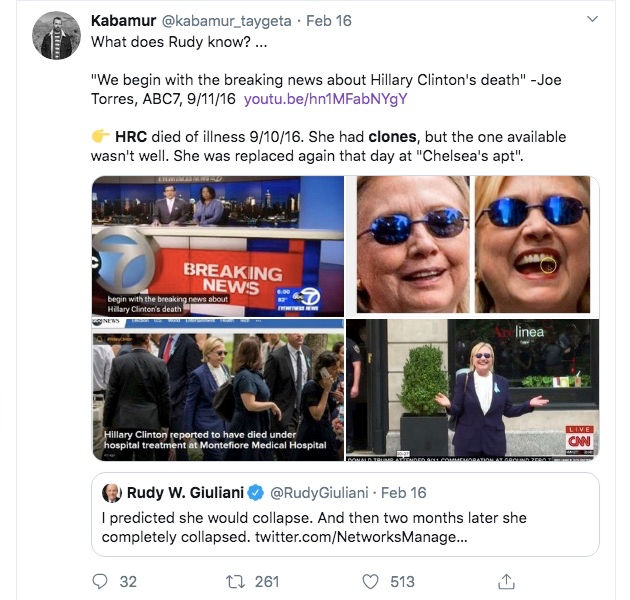Open the @kabamur_taygeta handle
630x600 pixels.
click(227, 21)
